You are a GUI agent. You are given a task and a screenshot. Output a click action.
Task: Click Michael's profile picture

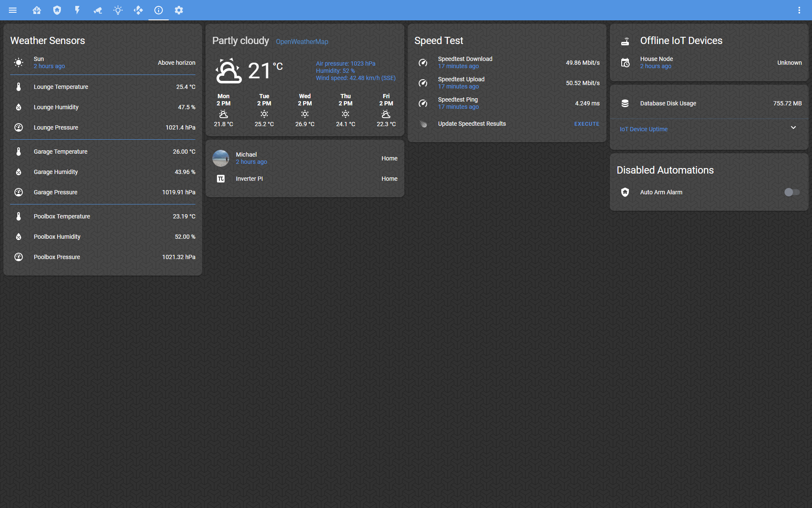coord(221,158)
